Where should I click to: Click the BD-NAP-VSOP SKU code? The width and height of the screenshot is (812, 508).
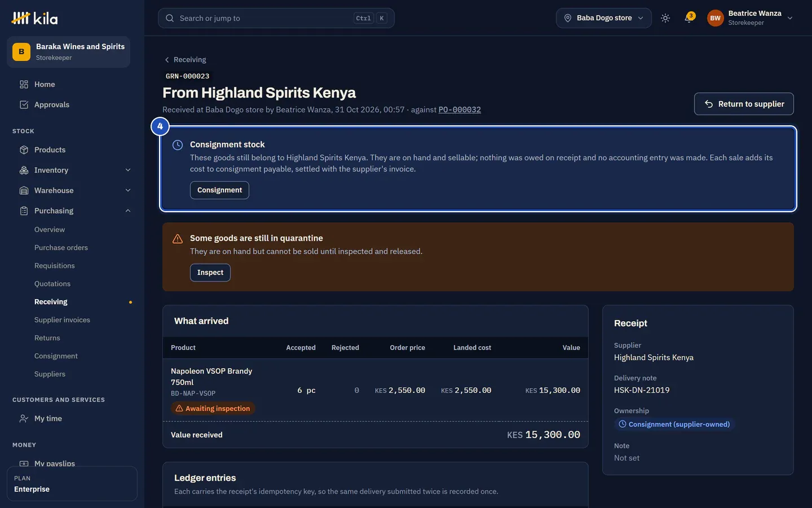193,393
